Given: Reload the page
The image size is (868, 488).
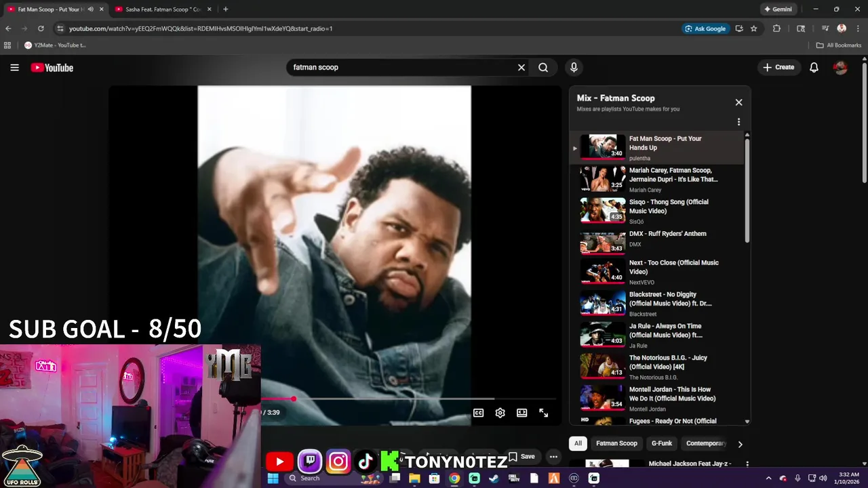Looking at the screenshot, I should point(41,28).
